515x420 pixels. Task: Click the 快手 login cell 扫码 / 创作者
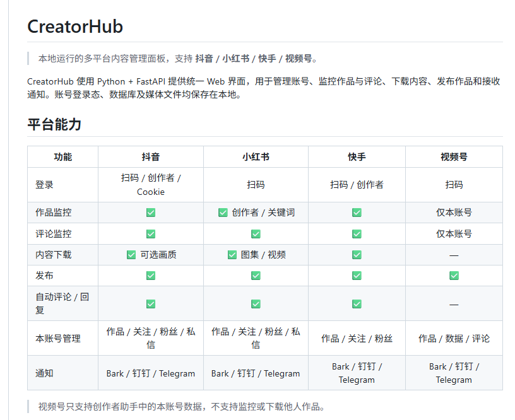point(357,185)
